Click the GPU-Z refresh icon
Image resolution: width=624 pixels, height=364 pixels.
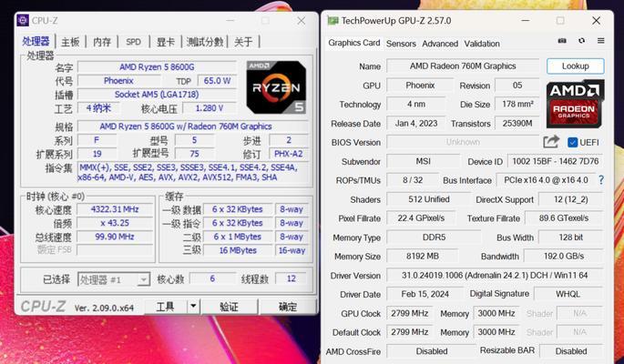tap(581, 41)
